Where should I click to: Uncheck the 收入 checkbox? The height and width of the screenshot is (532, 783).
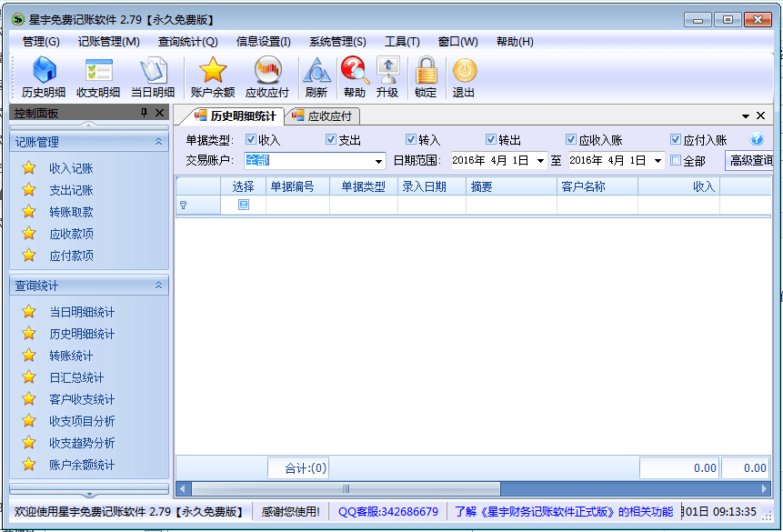(251, 140)
